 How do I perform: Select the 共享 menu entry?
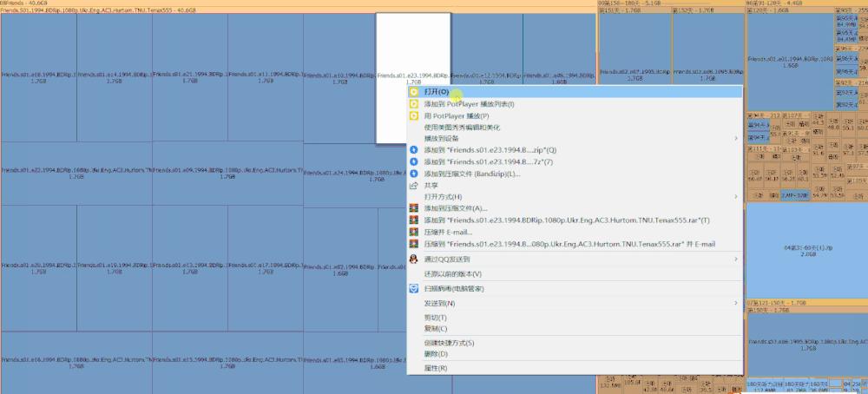coord(575,186)
